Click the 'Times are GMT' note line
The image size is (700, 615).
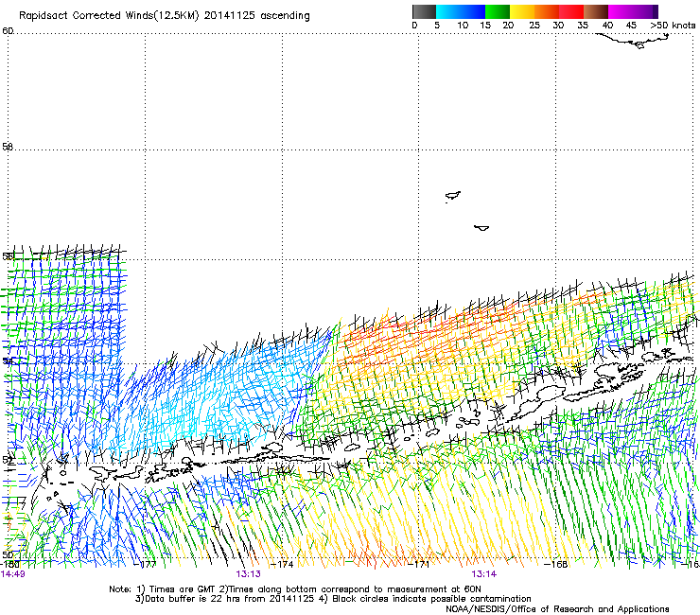click(295, 589)
